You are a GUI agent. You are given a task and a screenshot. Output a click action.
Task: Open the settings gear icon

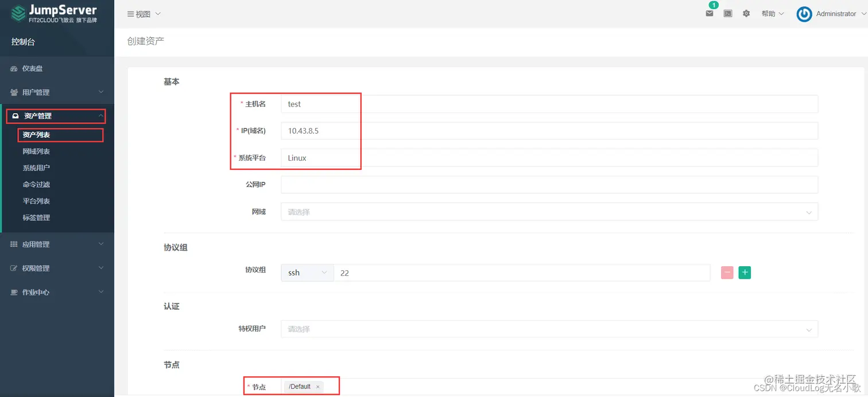(x=746, y=13)
